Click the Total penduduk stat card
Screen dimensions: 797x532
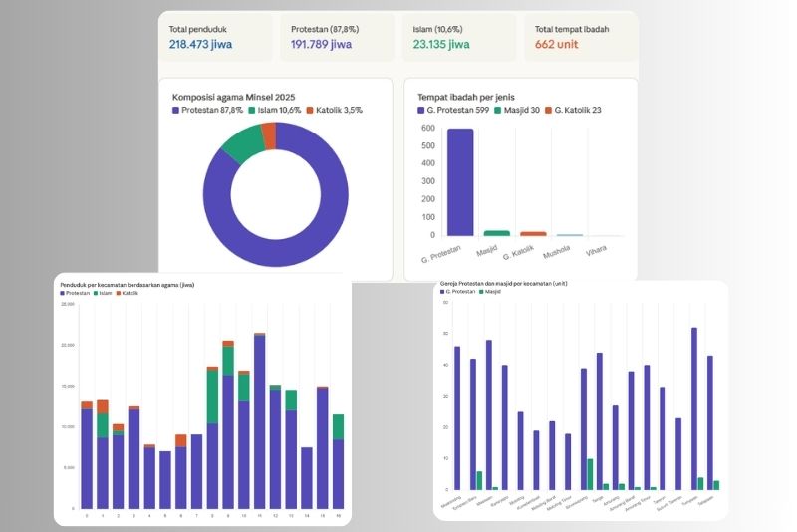pyautogui.click(x=214, y=38)
